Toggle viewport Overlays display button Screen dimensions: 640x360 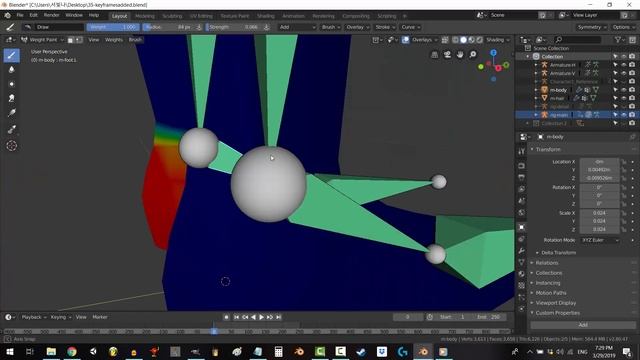point(405,40)
